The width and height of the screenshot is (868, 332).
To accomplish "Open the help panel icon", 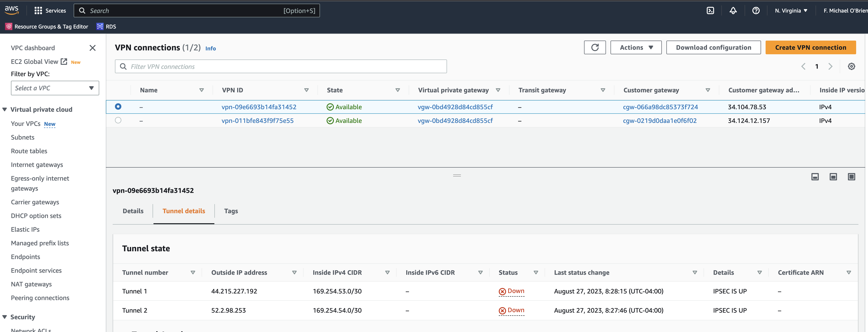I will coord(756,10).
